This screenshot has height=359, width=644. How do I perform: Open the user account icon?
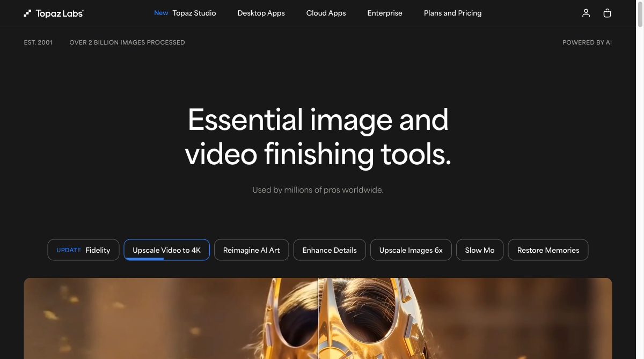586,13
